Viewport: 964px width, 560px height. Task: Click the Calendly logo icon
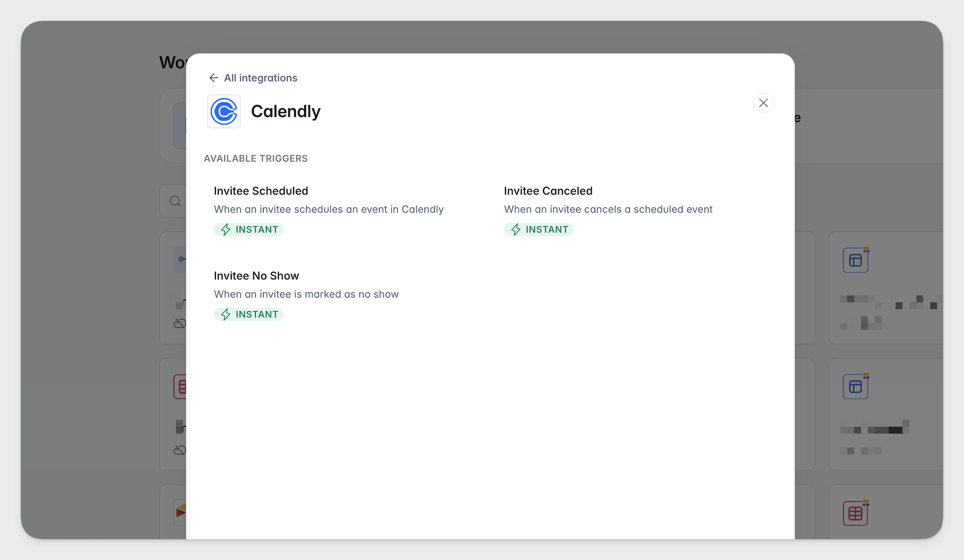[224, 112]
